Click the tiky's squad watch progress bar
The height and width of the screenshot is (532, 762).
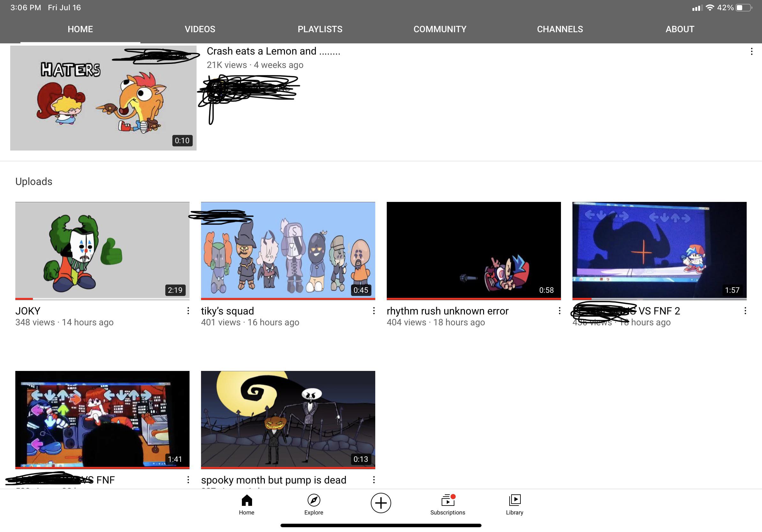tap(288, 299)
